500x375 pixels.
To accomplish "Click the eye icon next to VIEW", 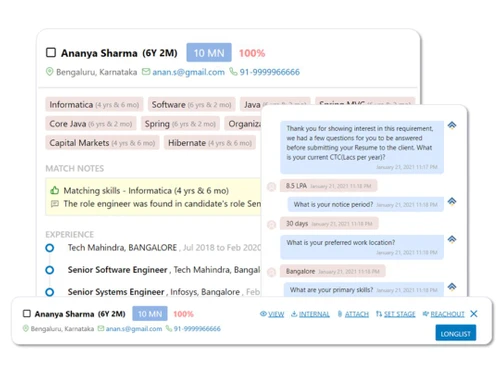I will pos(263,314).
